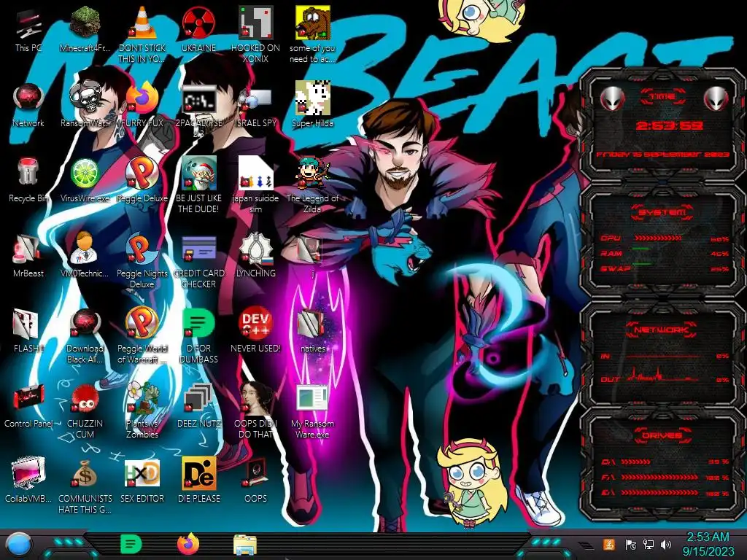747x560 pixels.
Task: Click the right alien head in the widget
Action: pos(716,98)
